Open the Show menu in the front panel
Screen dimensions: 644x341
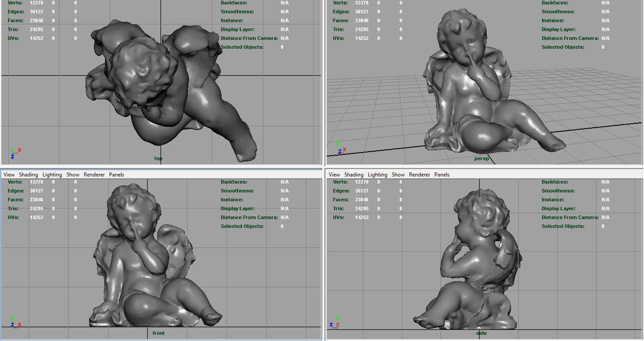(x=73, y=175)
